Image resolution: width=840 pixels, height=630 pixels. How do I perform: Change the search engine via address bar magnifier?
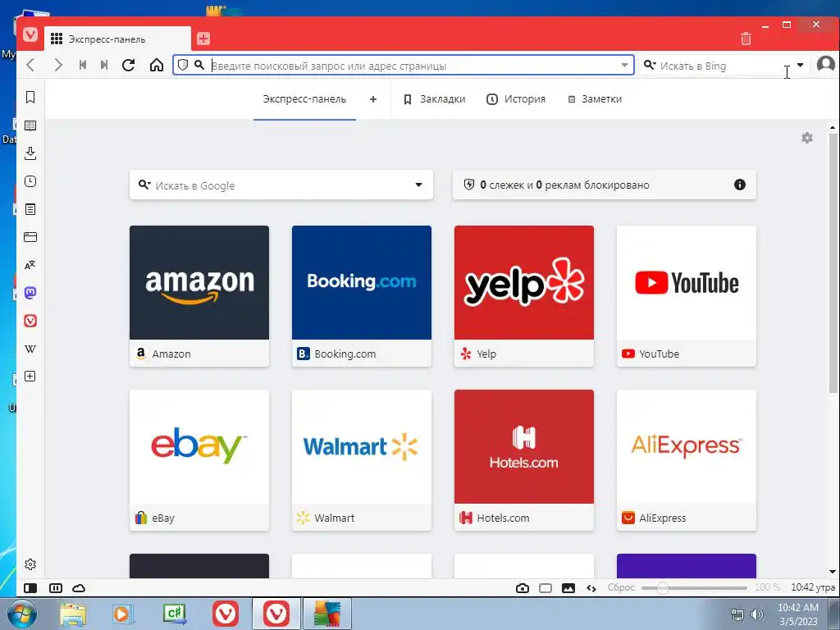tap(199, 66)
